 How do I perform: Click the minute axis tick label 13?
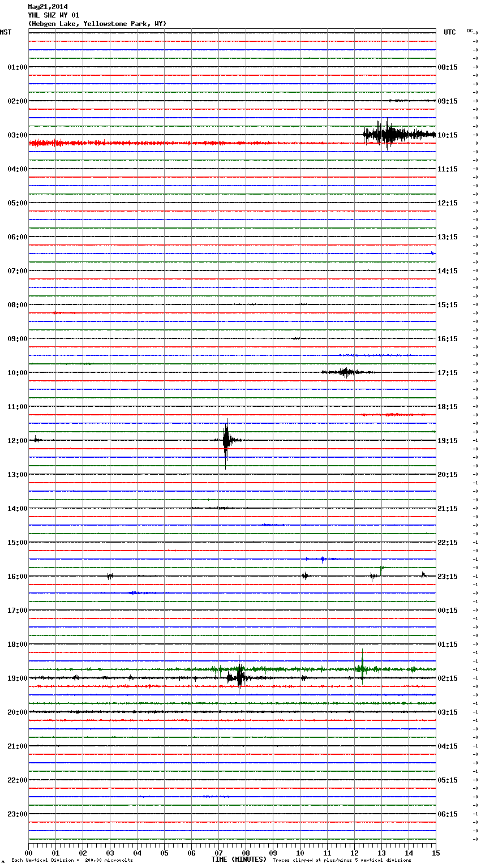pyautogui.click(x=381, y=853)
